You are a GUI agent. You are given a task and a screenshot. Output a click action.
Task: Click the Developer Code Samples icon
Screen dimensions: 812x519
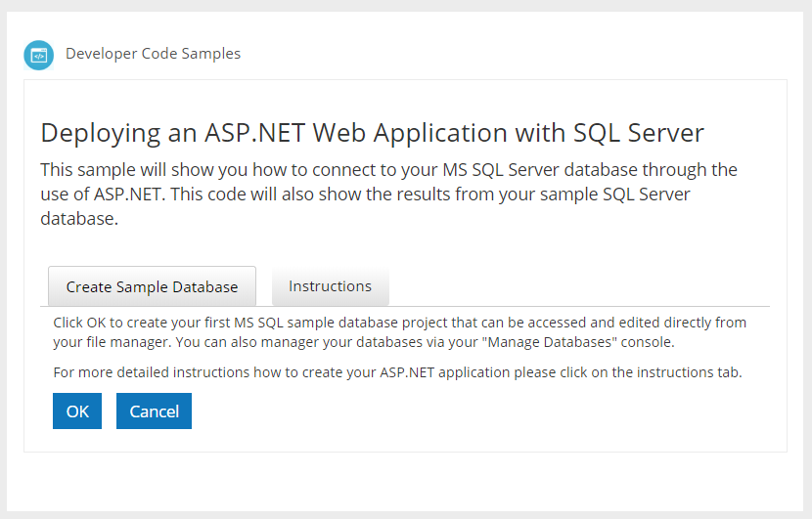click(x=39, y=55)
